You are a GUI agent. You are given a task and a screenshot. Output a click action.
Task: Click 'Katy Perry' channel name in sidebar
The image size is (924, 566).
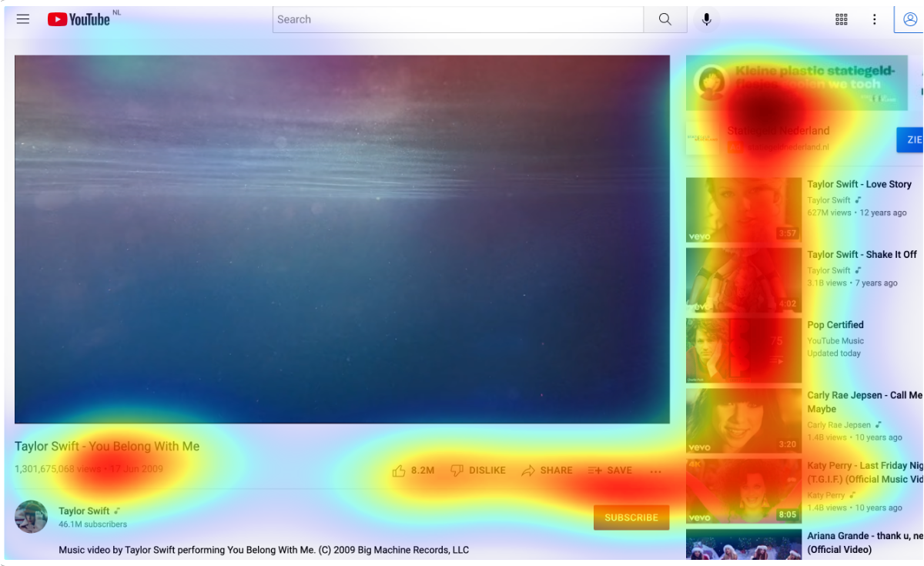(826, 495)
